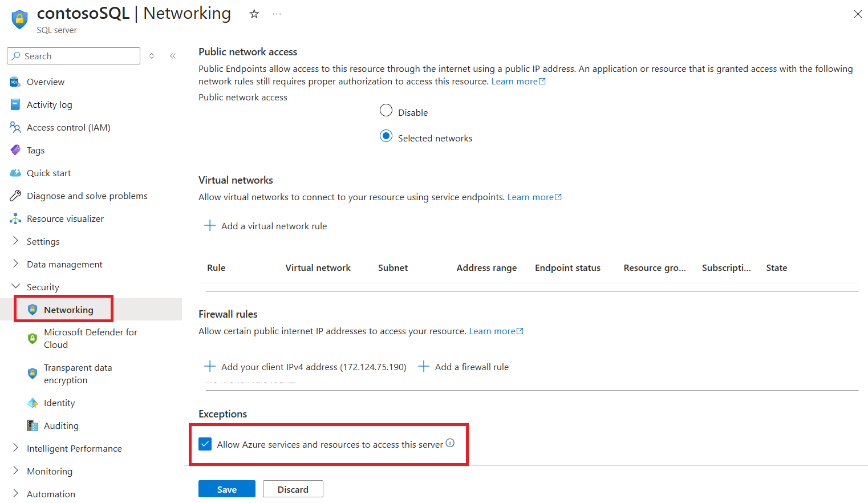Image resolution: width=868 pixels, height=503 pixels.
Task: Open Transparent data encryption settings
Action: click(x=78, y=374)
